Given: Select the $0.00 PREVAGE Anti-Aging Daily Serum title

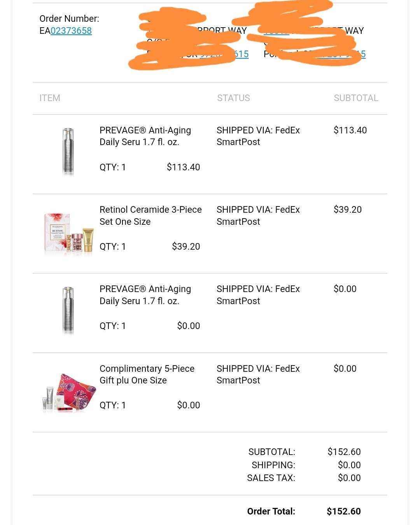Looking at the screenshot, I should (145, 295).
